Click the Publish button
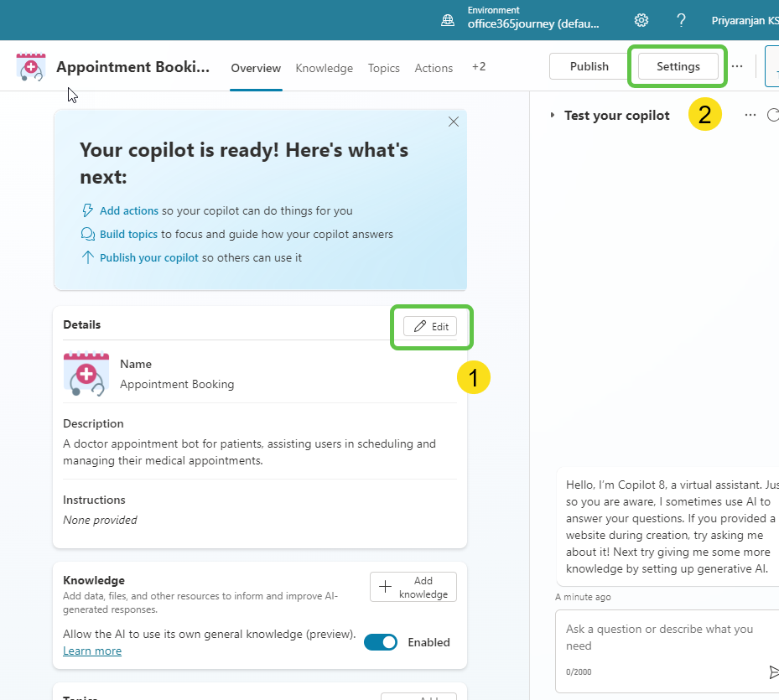This screenshot has width=779, height=700. point(589,66)
